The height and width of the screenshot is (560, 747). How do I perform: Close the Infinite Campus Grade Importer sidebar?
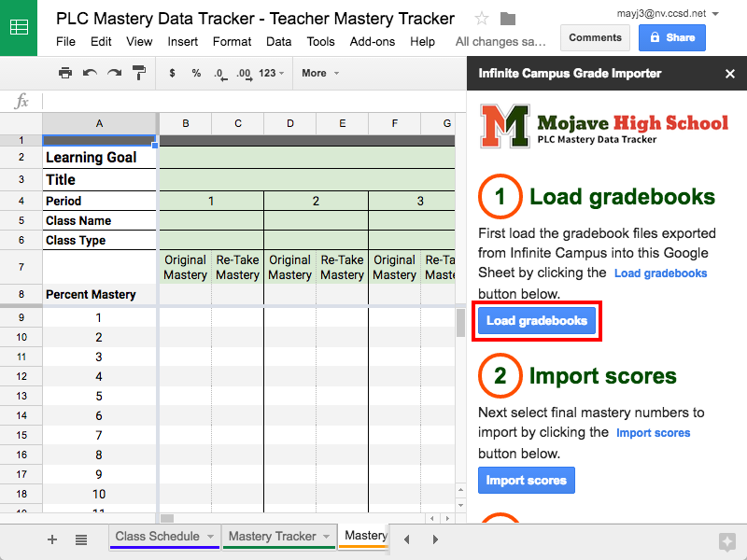[730, 74]
